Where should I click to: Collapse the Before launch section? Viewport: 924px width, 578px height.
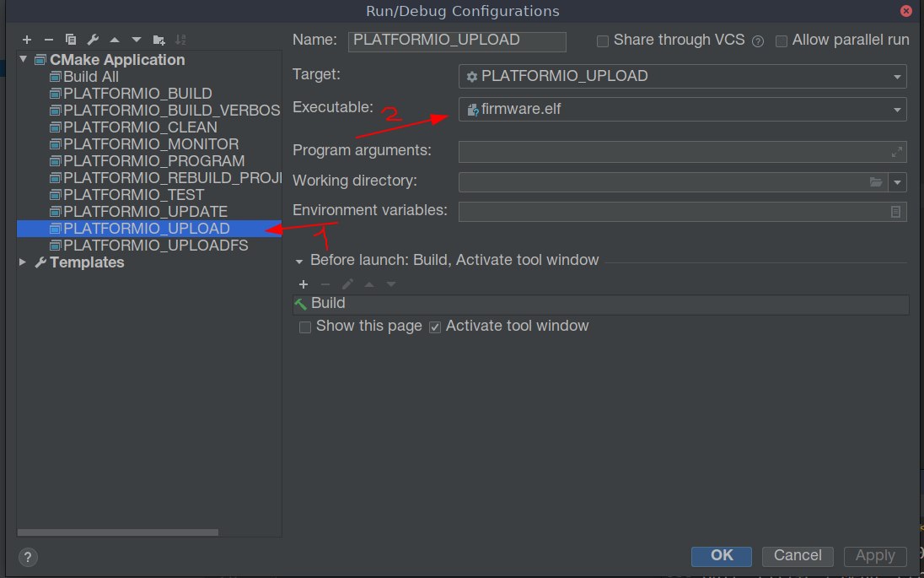click(299, 261)
